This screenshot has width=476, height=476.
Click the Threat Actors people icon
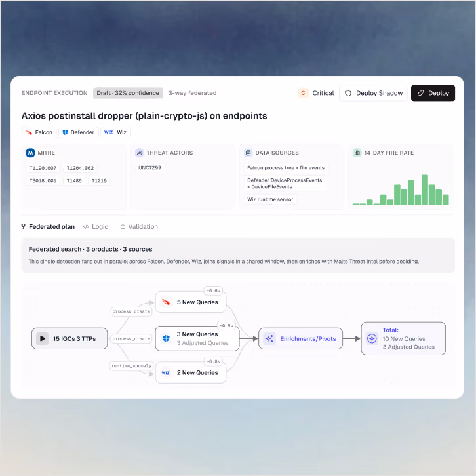(140, 153)
